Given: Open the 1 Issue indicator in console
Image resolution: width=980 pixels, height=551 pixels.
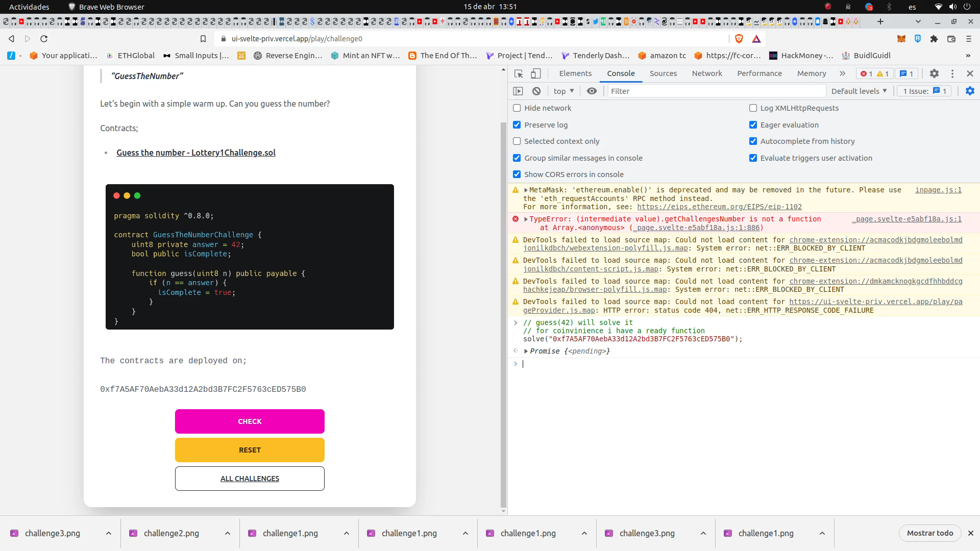Looking at the screenshot, I should point(924,91).
